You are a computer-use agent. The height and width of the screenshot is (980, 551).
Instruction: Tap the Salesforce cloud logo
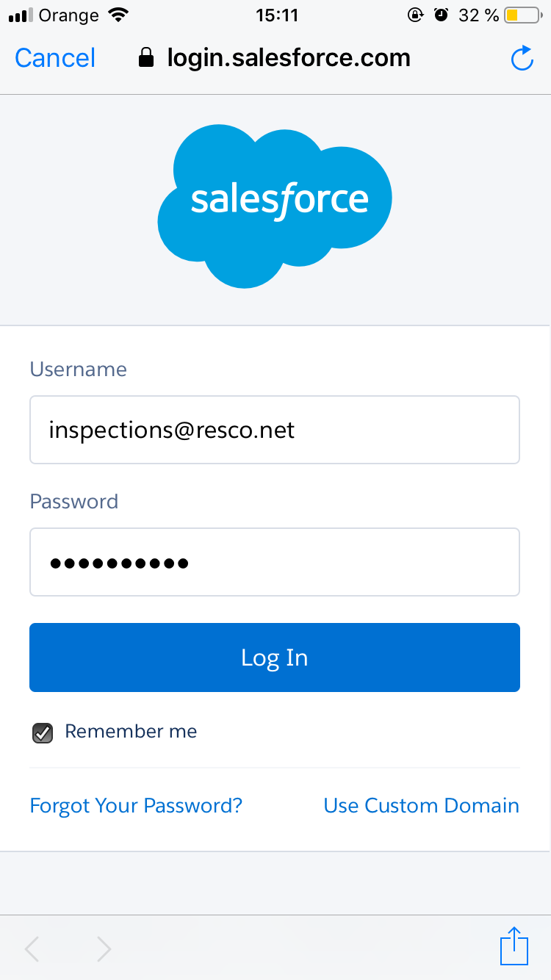pos(275,206)
